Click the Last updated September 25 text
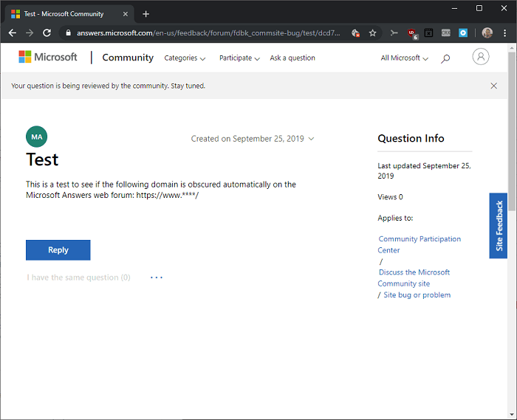Screen dimensions: 517x420 click(x=425, y=171)
